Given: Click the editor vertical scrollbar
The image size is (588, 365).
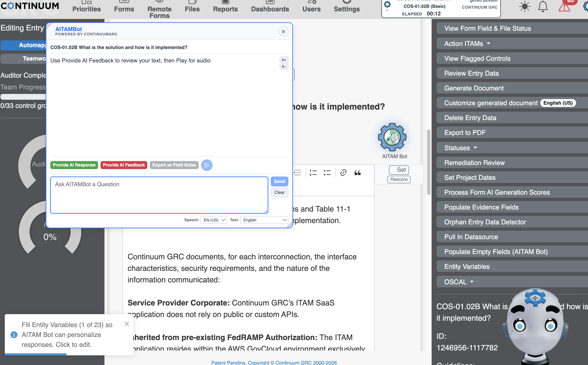Looking at the screenshot, I should [429, 162].
